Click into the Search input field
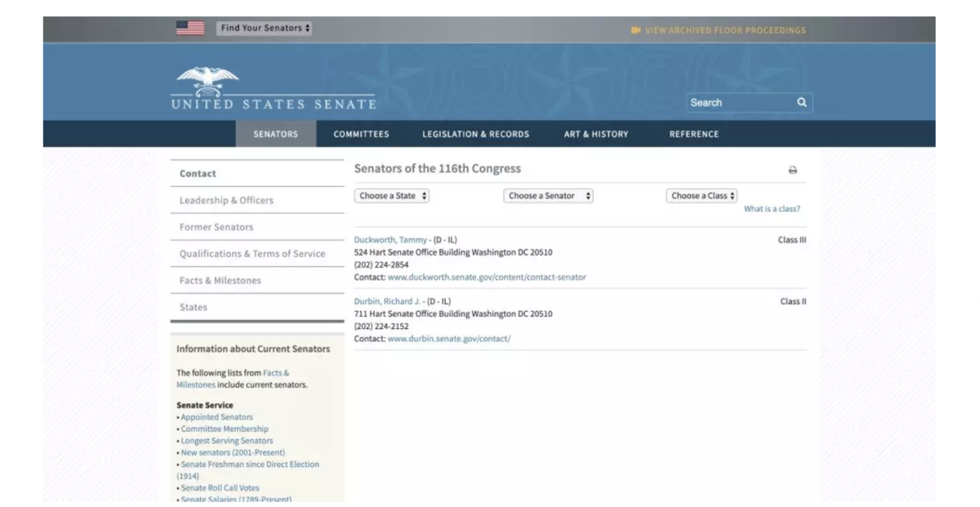This screenshot has height=507, width=980. click(x=739, y=103)
